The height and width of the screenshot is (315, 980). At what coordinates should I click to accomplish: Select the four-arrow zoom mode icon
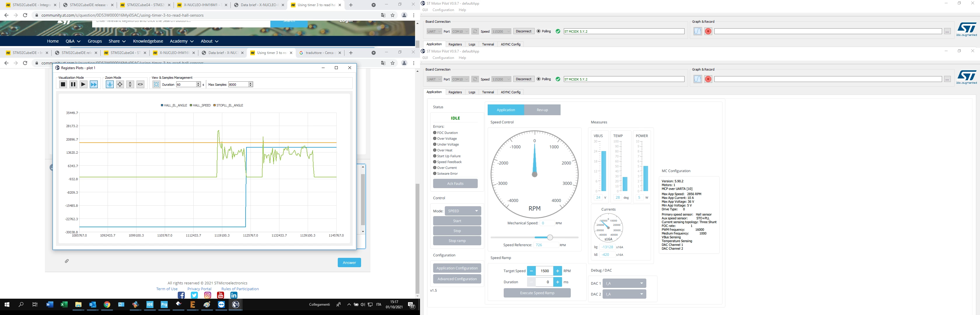120,85
